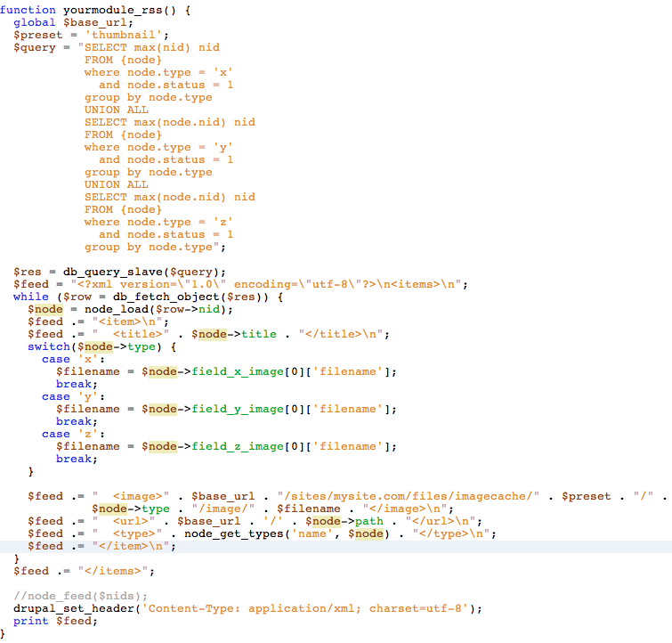
Task: Click the 'print' keyword
Action: click(x=31, y=621)
